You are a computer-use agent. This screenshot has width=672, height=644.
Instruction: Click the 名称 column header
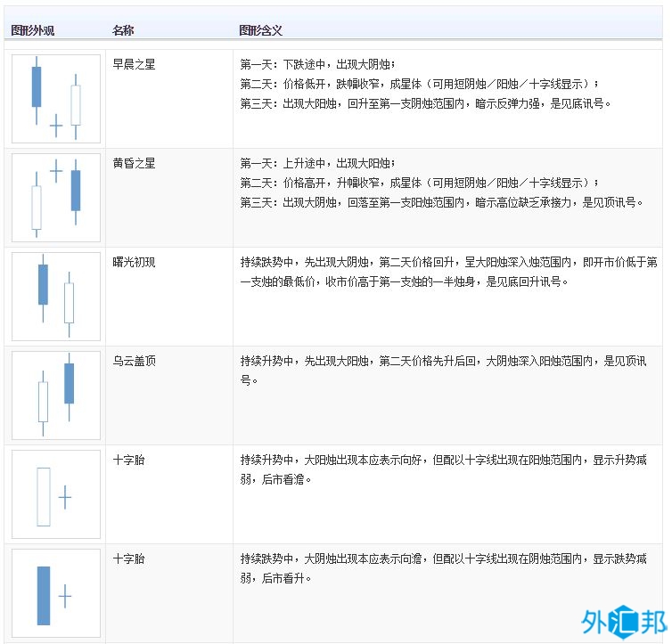click(123, 30)
